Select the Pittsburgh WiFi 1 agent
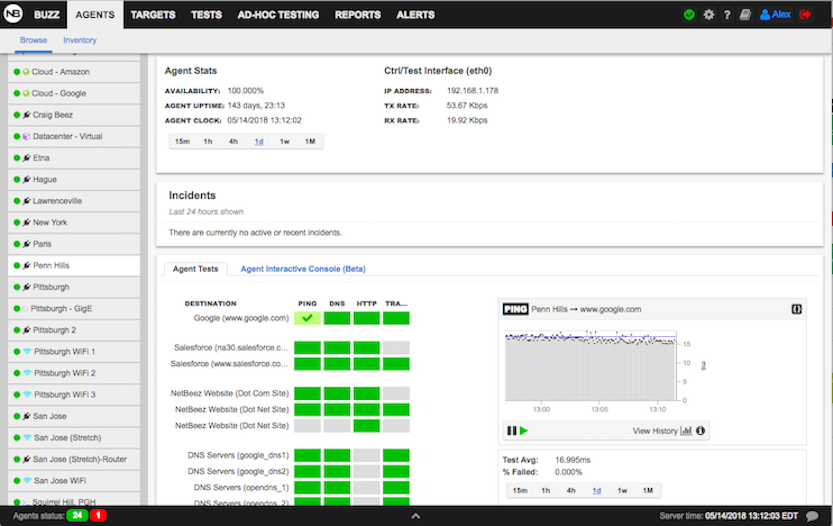The image size is (833, 526). click(x=74, y=352)
